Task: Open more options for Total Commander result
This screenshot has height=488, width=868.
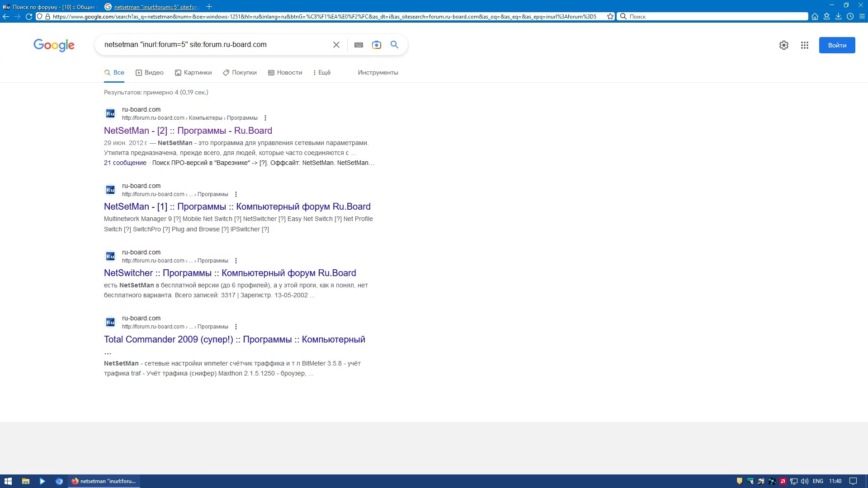Action: (236, 327)
